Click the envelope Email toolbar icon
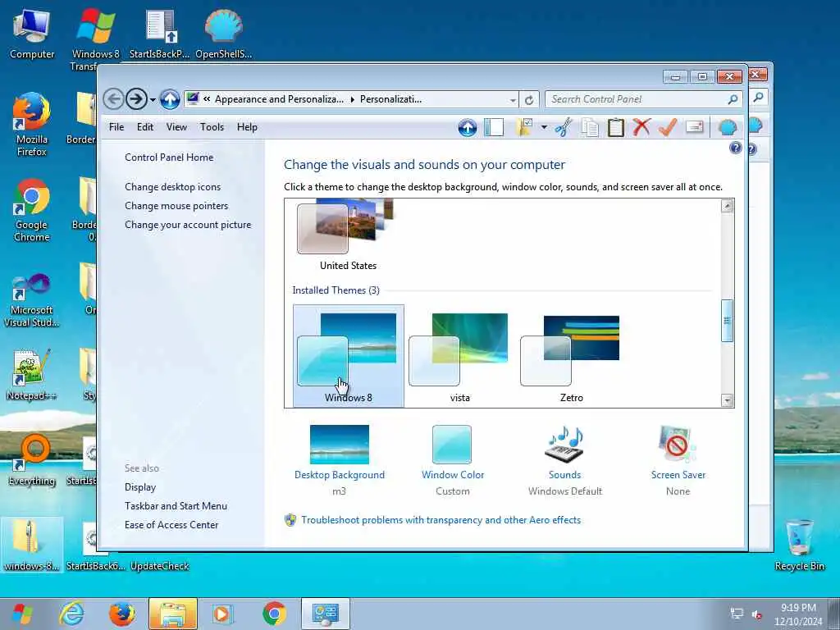This screenshot has height=630, width=840. click(694, 127)
